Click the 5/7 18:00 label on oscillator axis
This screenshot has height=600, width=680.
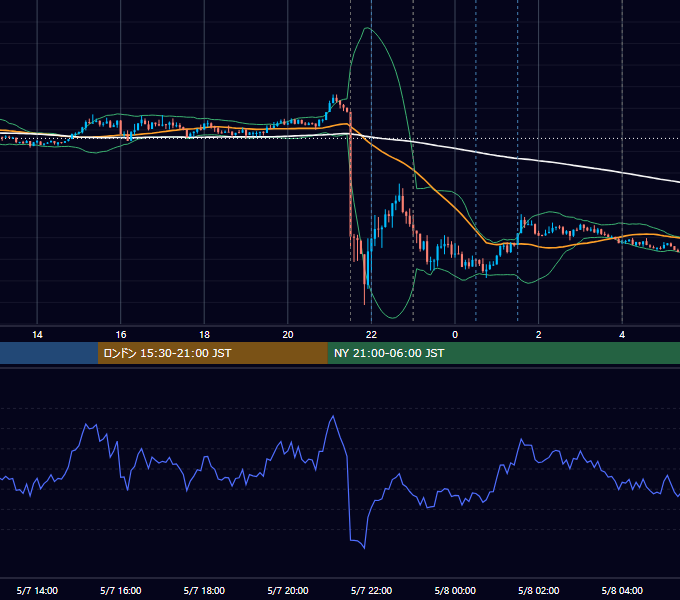pyautogui.click(x=204, y=590)
